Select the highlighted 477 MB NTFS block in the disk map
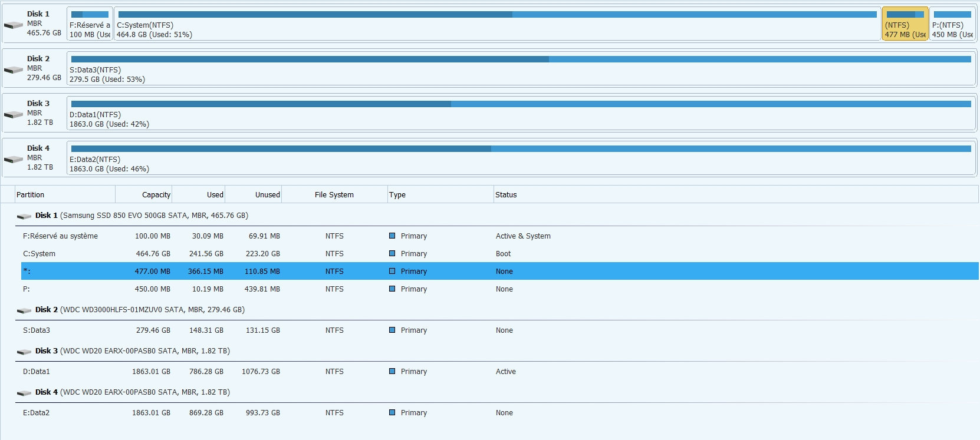Viewport: 980px width, 440px height. (905, 24)
